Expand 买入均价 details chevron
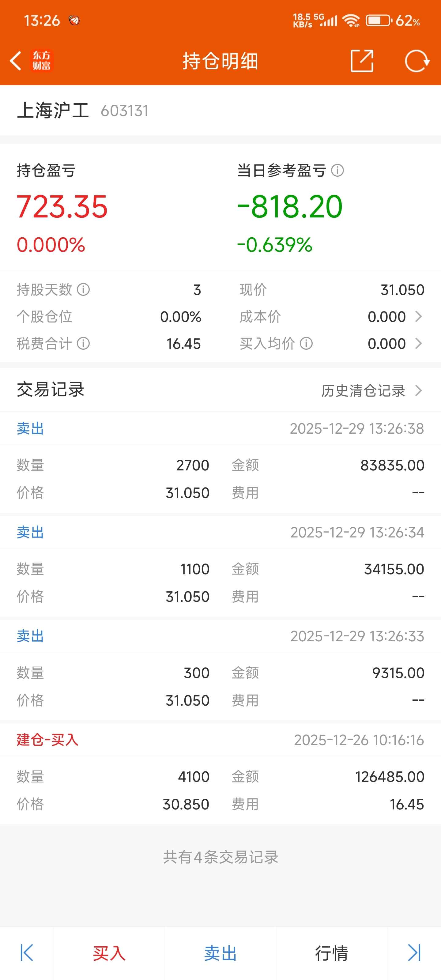Viewport: 441px width, 980px height. point(419,344)
